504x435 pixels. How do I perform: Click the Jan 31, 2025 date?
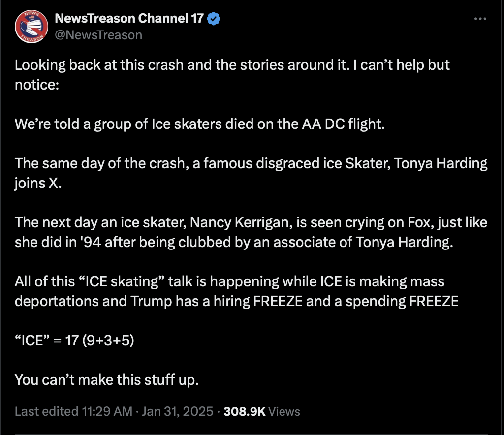point(177,411)
